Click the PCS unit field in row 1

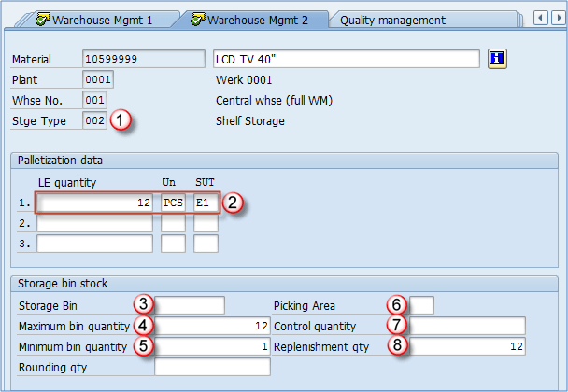(173, 202)
